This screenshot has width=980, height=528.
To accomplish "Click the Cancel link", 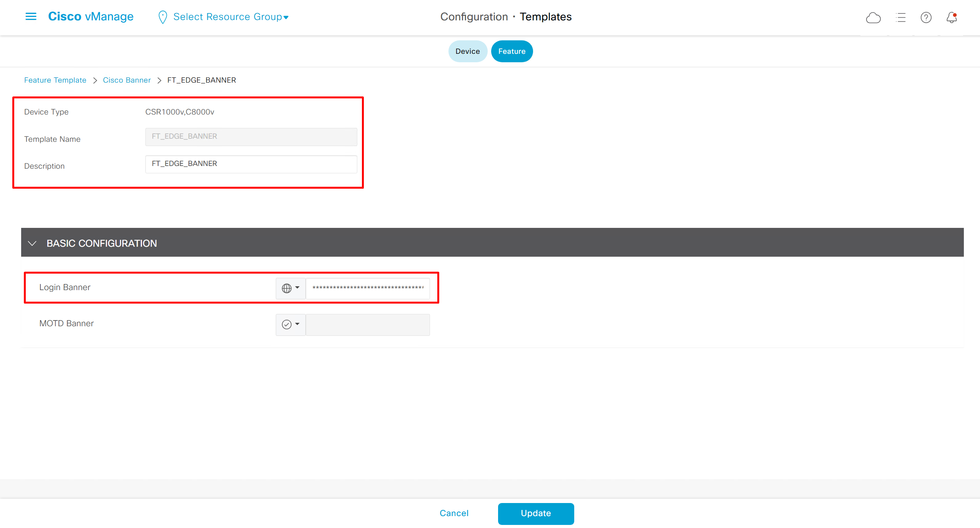I will [x=454, y=513].
